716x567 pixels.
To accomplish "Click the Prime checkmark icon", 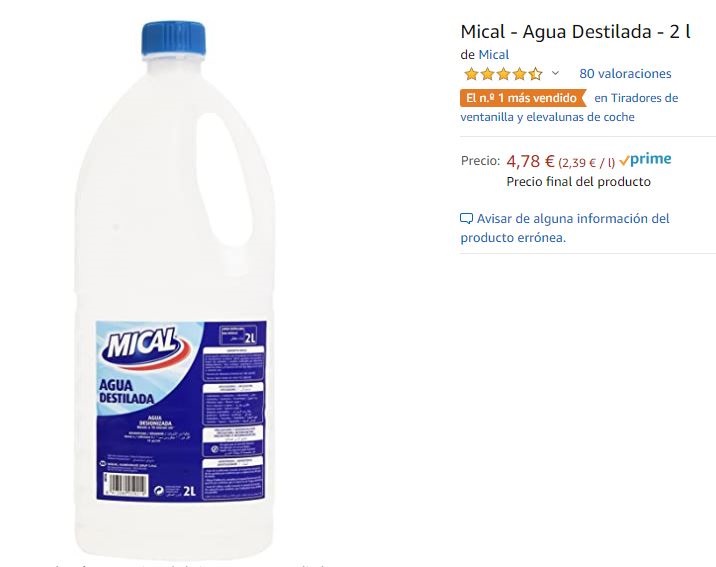I will [x=624, y=161].
